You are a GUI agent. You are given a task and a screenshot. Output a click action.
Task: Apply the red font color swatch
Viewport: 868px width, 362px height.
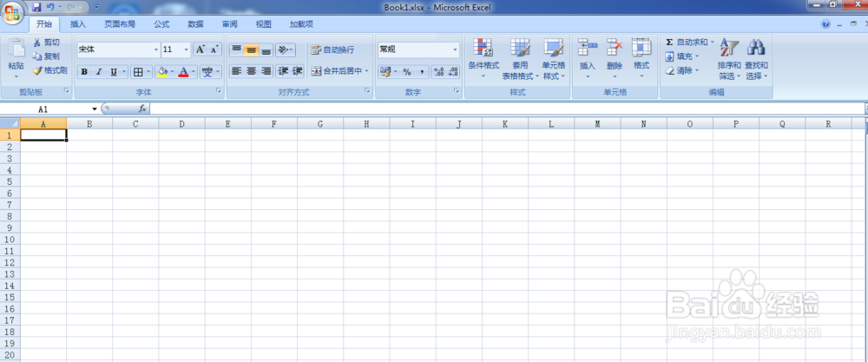[183, 71]
